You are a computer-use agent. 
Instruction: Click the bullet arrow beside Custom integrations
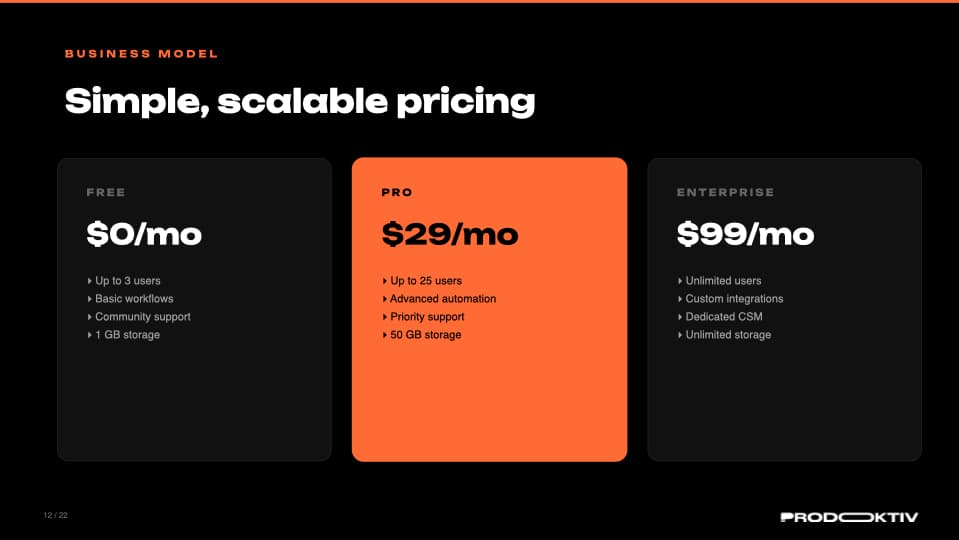pos(679,299)
